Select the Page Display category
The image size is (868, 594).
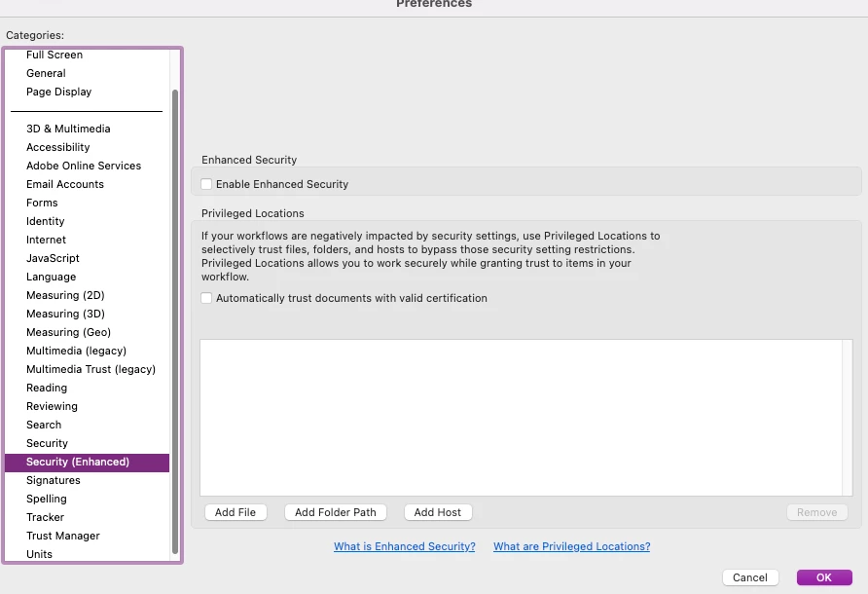point(87,92)
